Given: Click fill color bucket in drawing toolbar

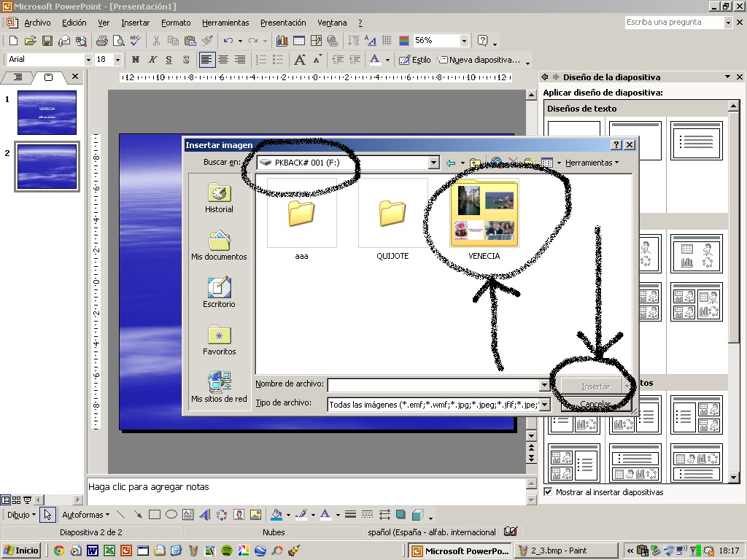Looking at the screenshot, I should tap(276, 515).
